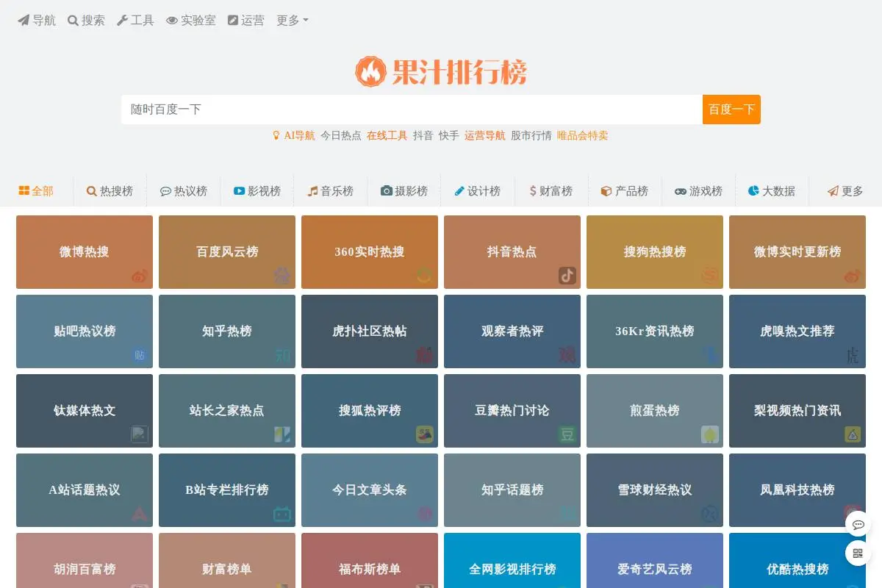Click the snowball icon on 雪球财经热议 card
Screen dimensions: 882x588
pyautogui.click(x=710, y=514)
